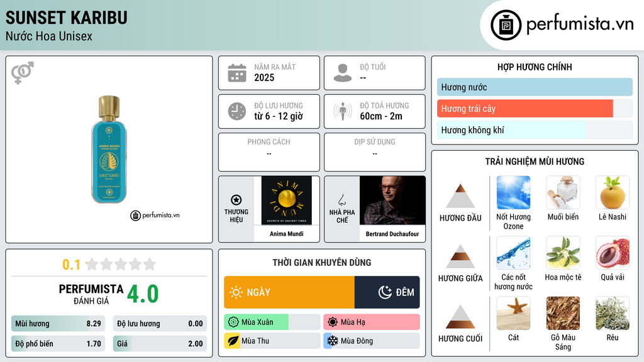Click the Độ lưu hương 0.00 score bar
Viewport: 644px width, 362px height.
[x=160, y=324]
